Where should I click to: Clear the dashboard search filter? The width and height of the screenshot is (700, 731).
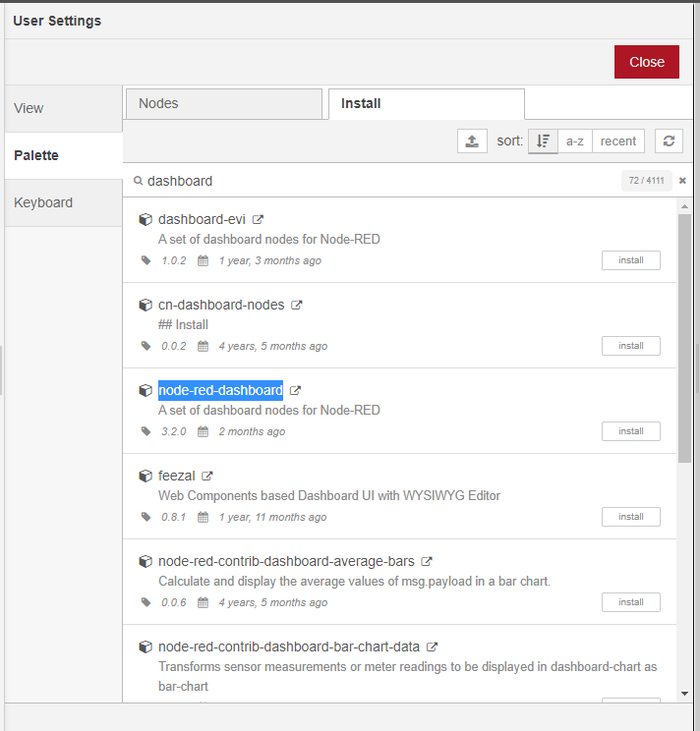coord(682,181)
